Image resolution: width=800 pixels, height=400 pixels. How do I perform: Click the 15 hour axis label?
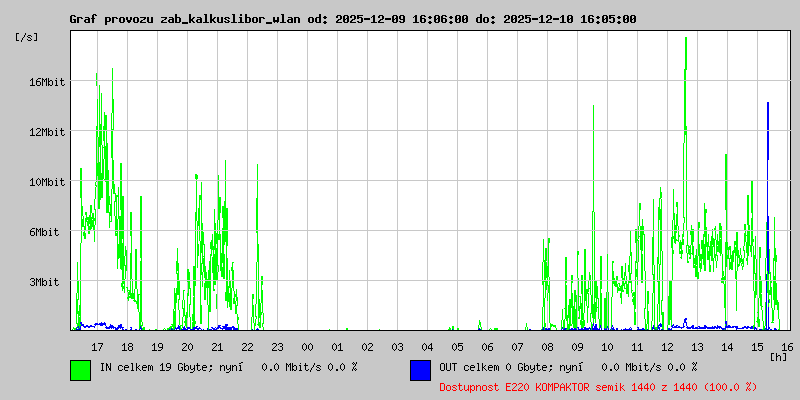coord(758,347)
